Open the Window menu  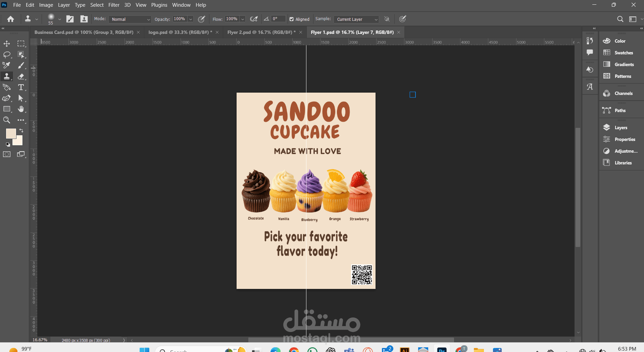pyautogui.click(x=181, y=5)
